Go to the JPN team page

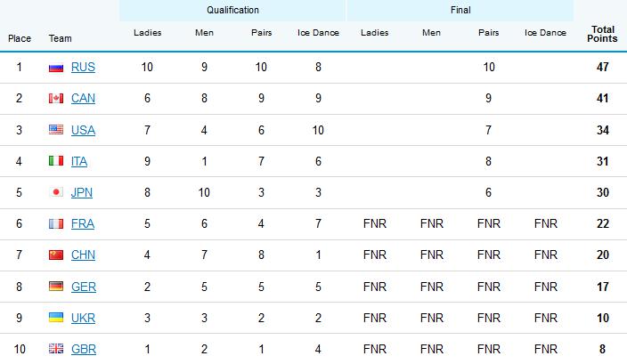83,192
